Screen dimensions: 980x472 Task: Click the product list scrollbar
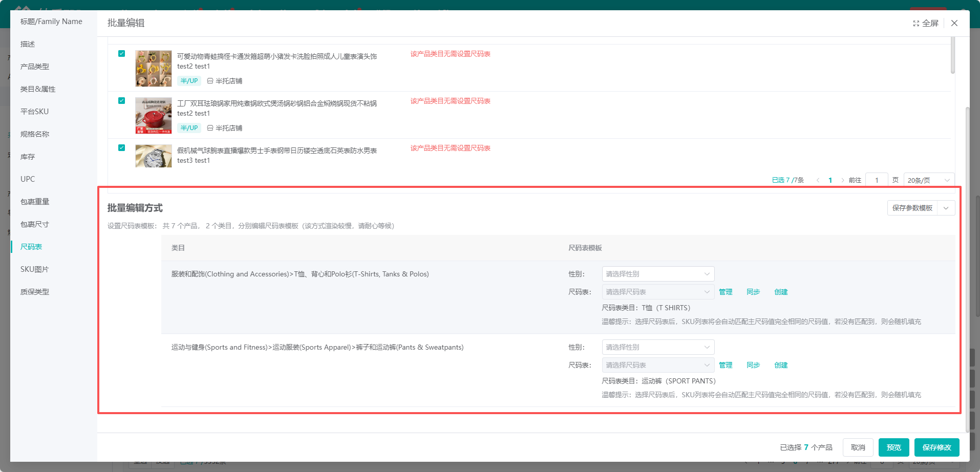[x=953, y=55]
